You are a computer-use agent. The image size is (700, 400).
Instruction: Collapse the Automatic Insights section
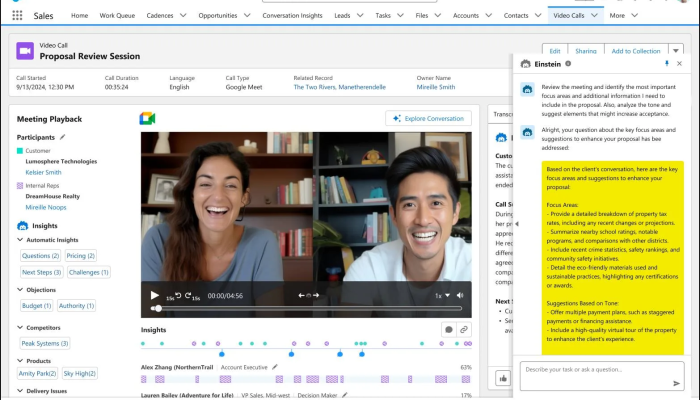[20, 240]
